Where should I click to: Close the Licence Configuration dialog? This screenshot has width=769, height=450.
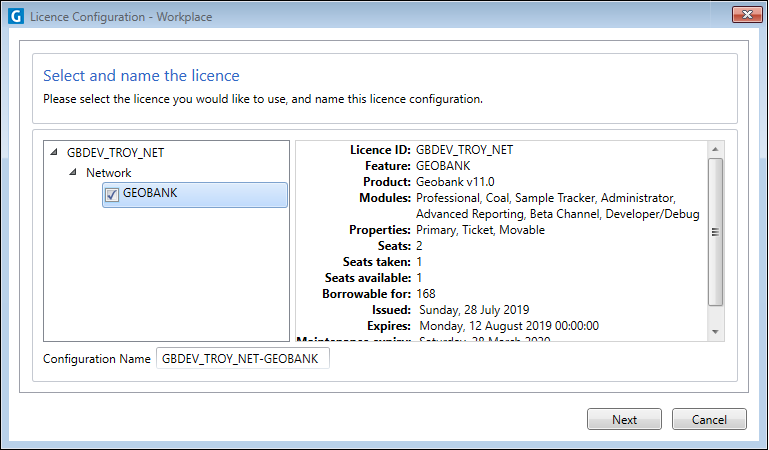[x=747, y=15]
